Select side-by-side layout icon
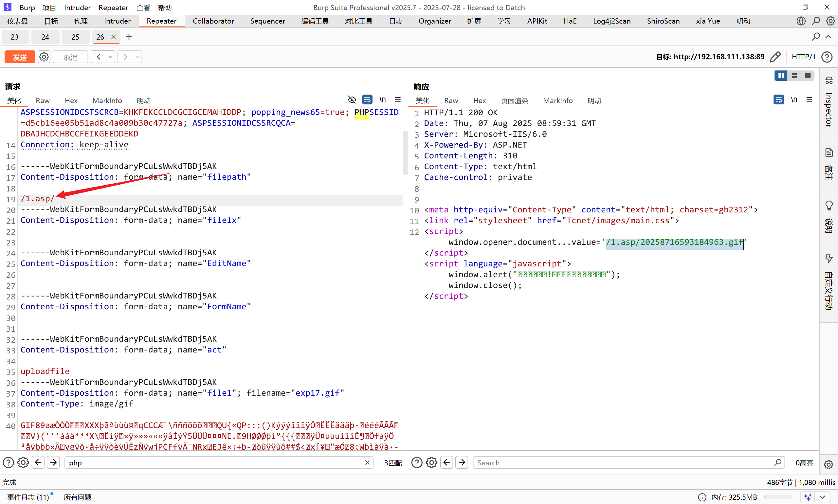Viewport: 838px width, 504px height. 781,75
